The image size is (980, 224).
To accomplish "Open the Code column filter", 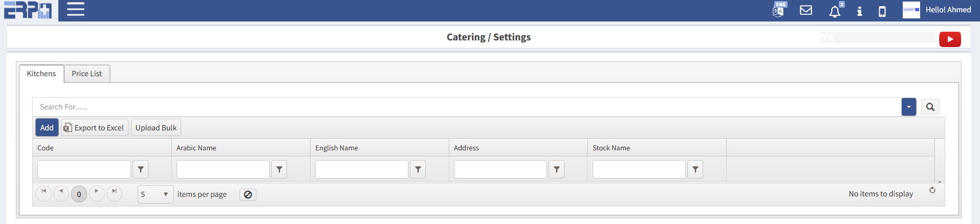I will coord(140,169).
